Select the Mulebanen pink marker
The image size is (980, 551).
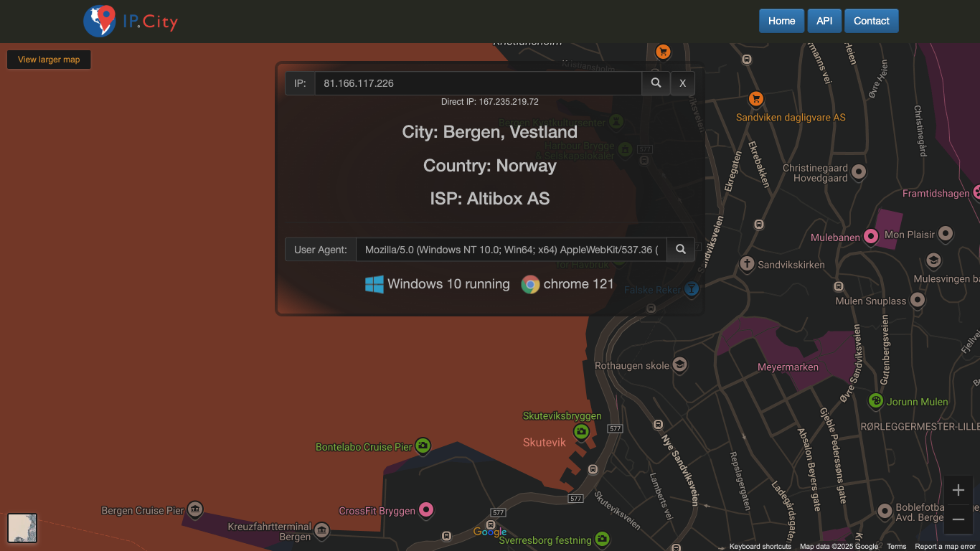(871, 236)
